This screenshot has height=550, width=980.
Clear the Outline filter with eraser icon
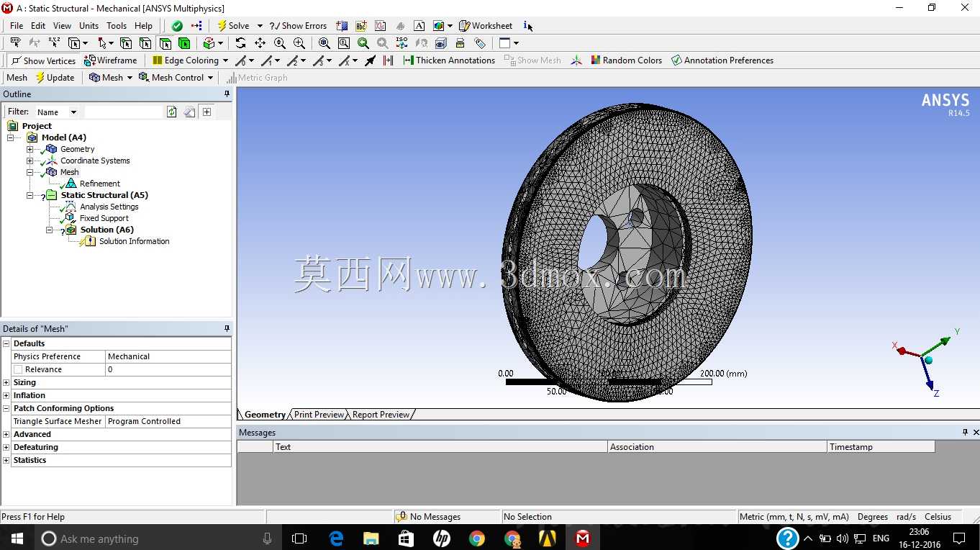[189, 112]
